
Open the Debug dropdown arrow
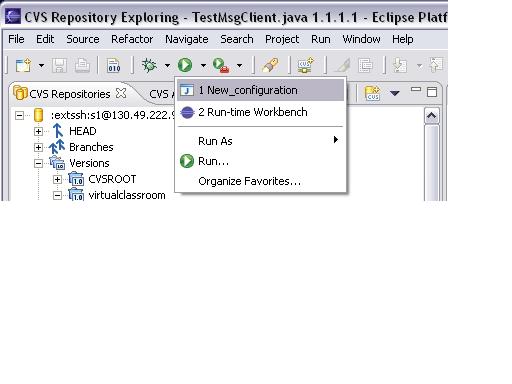(167, 65)
